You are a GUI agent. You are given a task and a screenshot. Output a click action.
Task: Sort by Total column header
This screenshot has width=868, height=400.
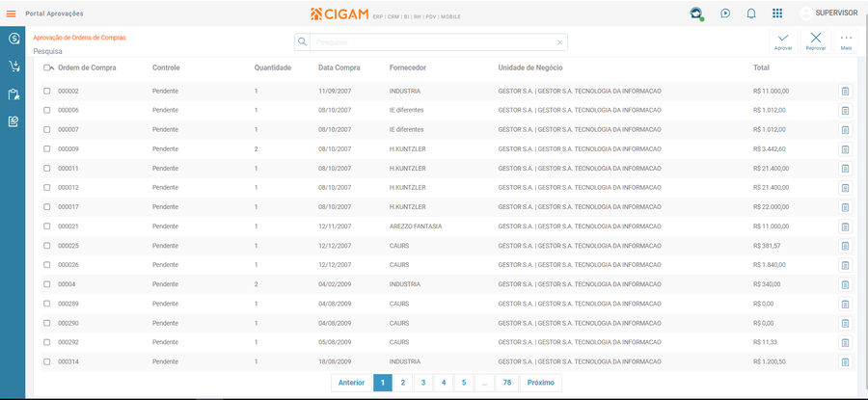(761, 67)
